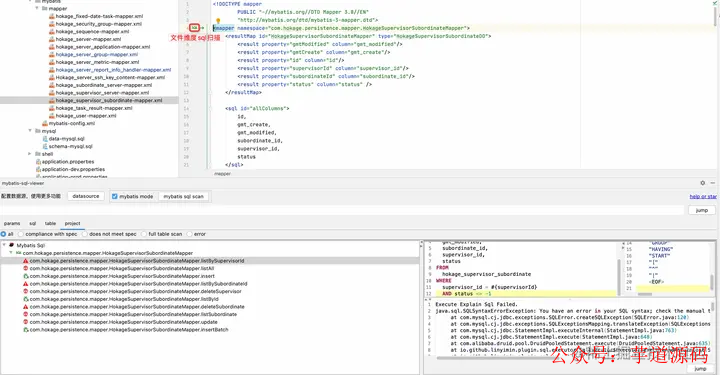720x375 pixels.
Task: Open the mybatis-sql-viewer settings gear
Action: click(703, 183)
